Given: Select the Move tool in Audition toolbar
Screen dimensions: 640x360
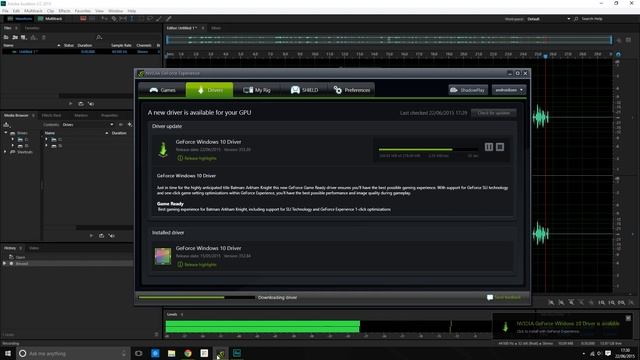Looking at the screenshot, I should coord(105,19).
